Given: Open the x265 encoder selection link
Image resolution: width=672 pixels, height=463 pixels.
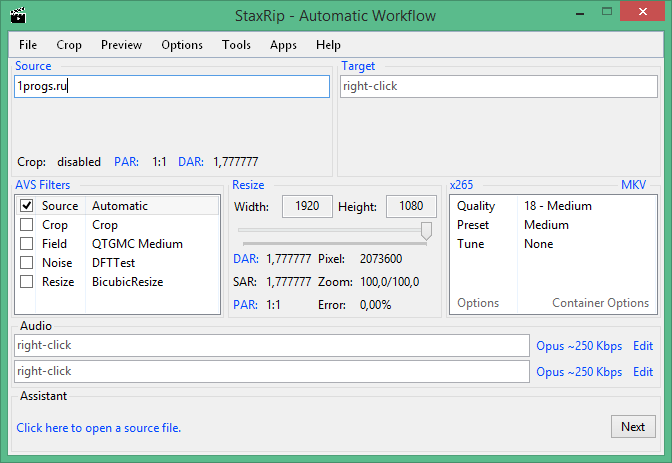Looking at the screenshot, I should pyautogui.click(x=461, y=185).
